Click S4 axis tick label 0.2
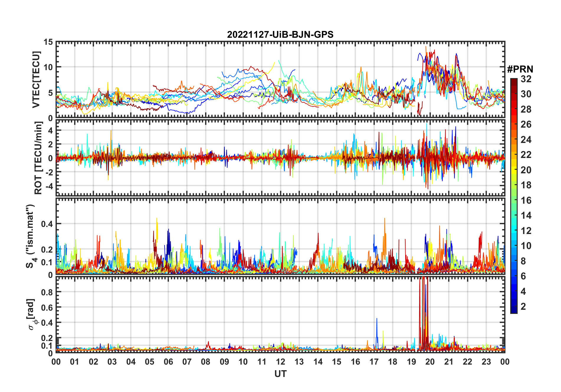Screen dimensions: 561x392 [x=47, y=250]
